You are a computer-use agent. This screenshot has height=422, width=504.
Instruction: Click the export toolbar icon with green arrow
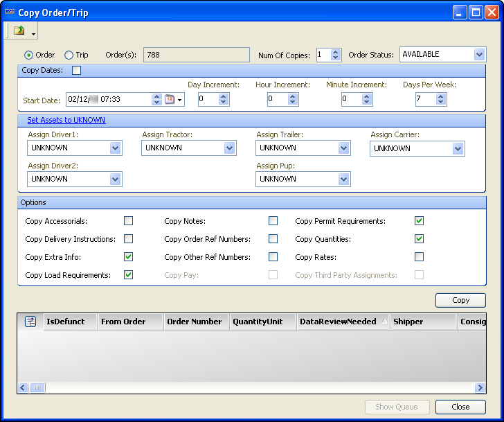coord(19,30)
